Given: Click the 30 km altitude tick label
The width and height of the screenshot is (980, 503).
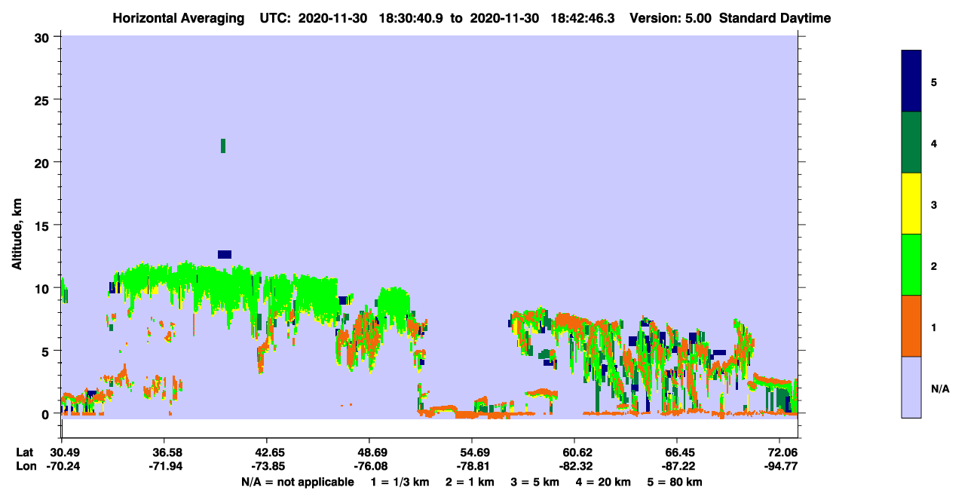Looking at the screenshot, I should click(43, 37).
